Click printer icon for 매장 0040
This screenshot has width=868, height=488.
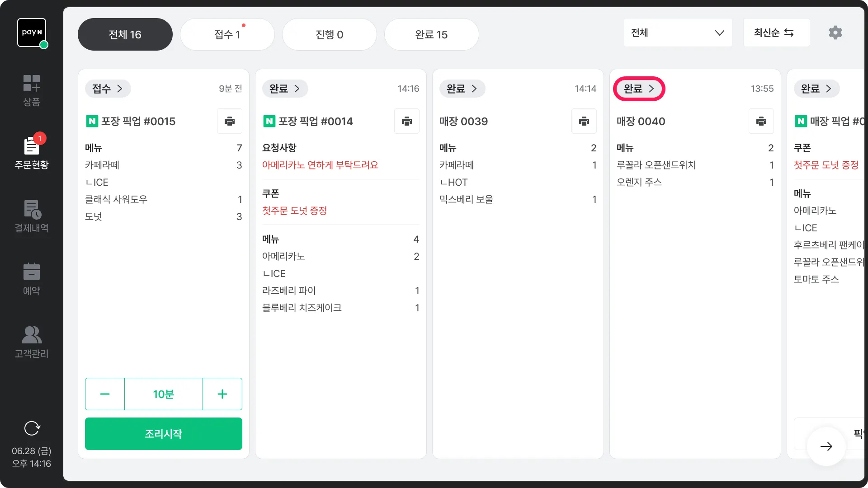(761, 121)
